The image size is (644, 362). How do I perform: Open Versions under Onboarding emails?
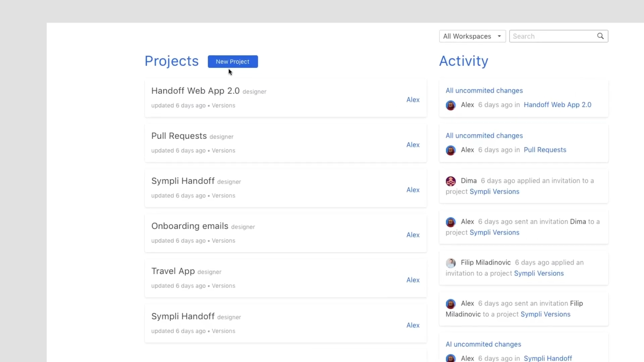pos(223,241)
